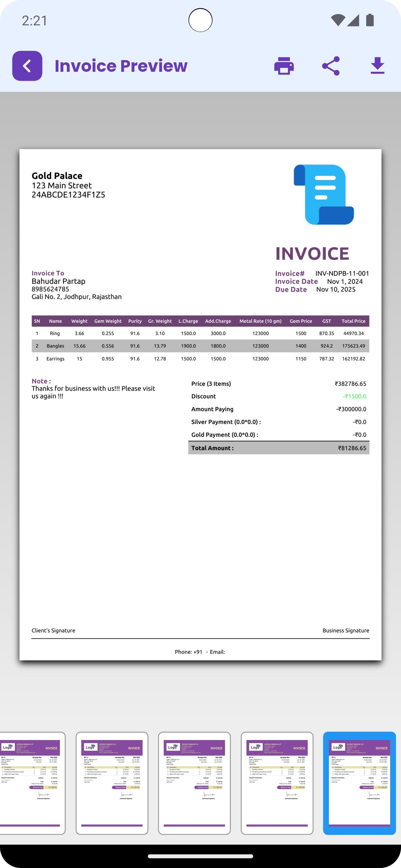This screenshot has height=868, width=401.
Task: Tap the green Discount value -₹1500.0
Action: click(354, 396)
